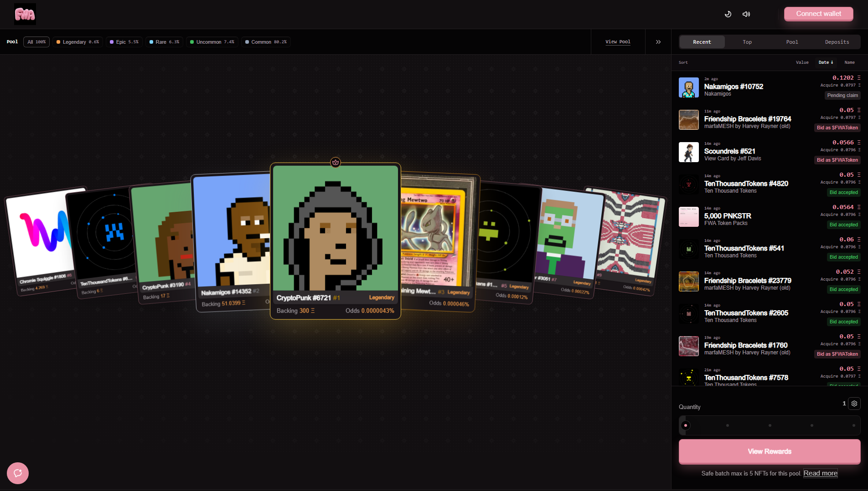This screenshot has height=491, width=868.
Task: Toggle dark mode moon icon
Action: pos(728,14)
